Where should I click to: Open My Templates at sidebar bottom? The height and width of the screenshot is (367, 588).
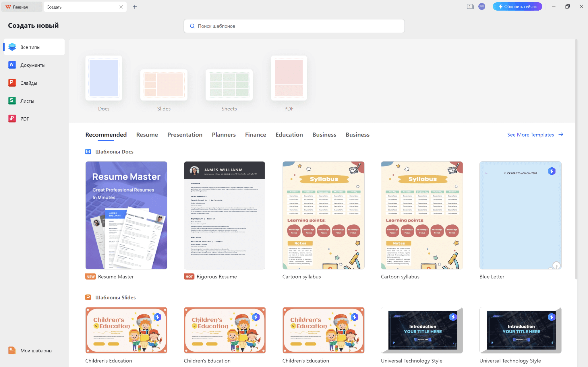(x=36, y=351)
